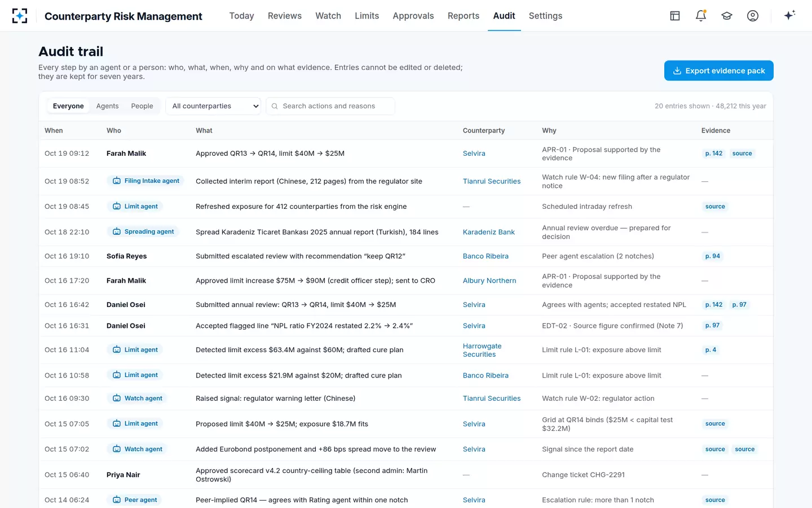This screenshot has width=812, height=508.
Task: Click Limit agent badge at Oct 19 08:45
Action: tap(135, 207)
